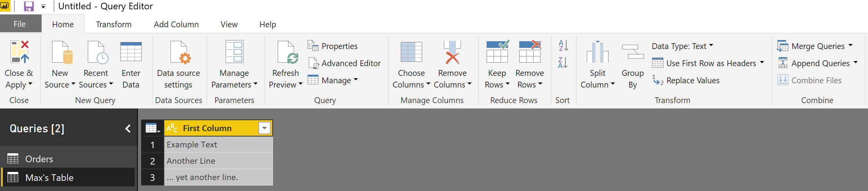Sort ascending with the A-Z icon
Image resolution: width=868 pixels, height=191 pixels.
click(563, 46)
